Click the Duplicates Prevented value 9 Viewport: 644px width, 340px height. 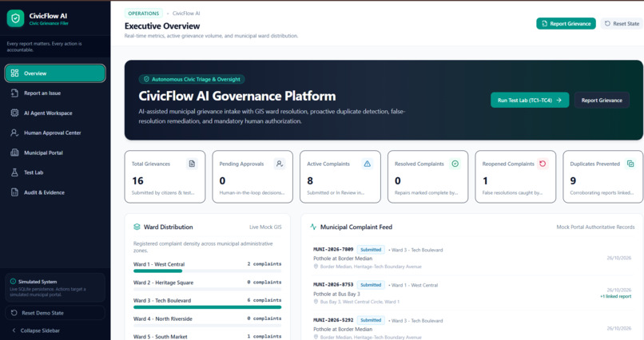(x=573, y=181)
